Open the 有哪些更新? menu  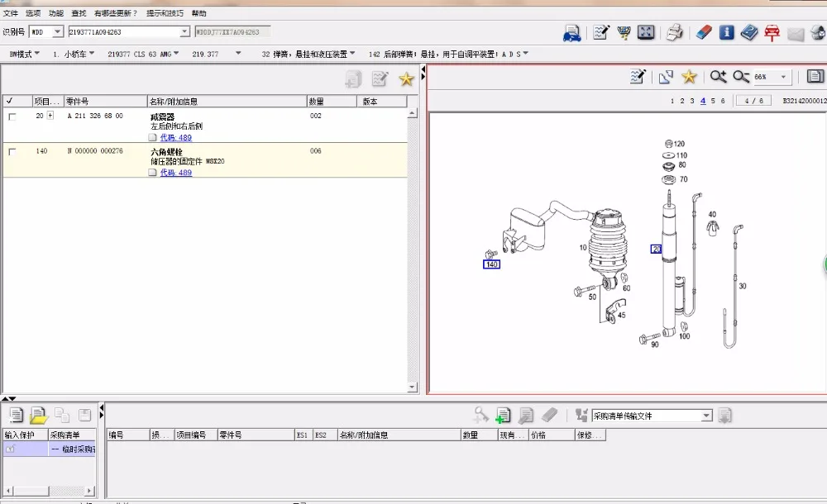point(116,13)
